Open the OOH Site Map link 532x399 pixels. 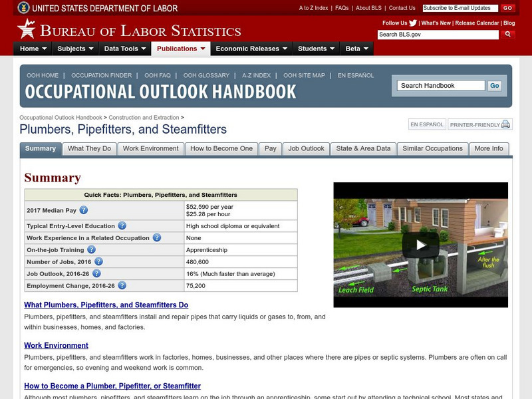point(304,75)
